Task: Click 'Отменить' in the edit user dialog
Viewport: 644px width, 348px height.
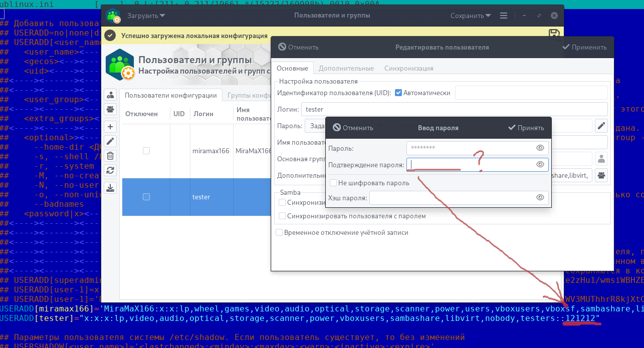Action: (x=299, y=47)
